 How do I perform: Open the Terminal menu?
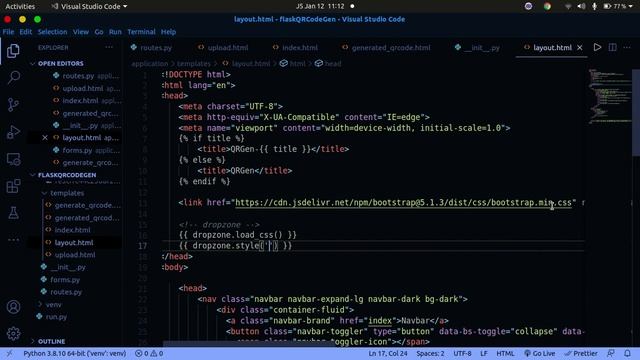click(x=141, y=32)
